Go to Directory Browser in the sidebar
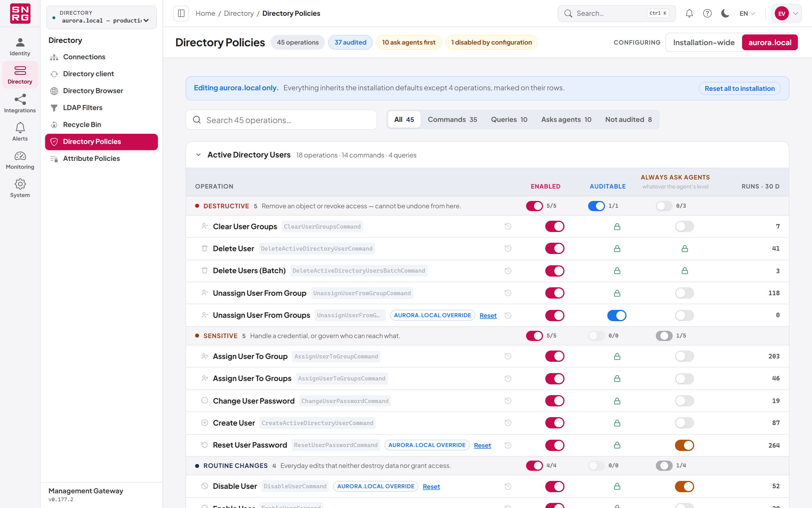 click(x=101, y=91)
